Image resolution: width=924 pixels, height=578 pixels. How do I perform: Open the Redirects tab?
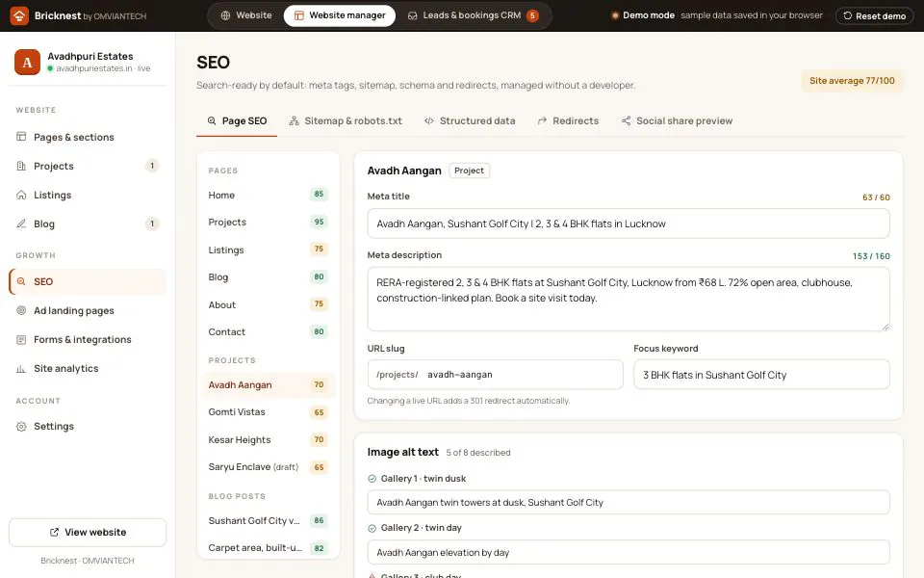pyautogui.click(x=568, y=121)
